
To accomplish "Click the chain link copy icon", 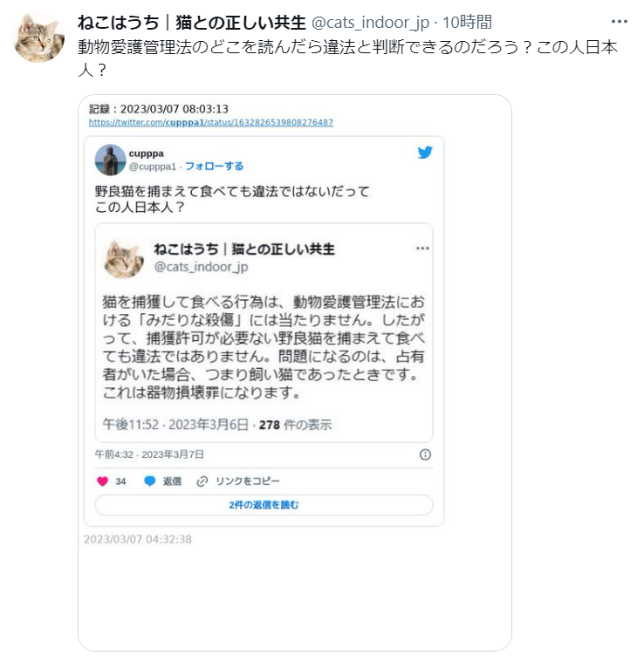I will coord(202,481).
